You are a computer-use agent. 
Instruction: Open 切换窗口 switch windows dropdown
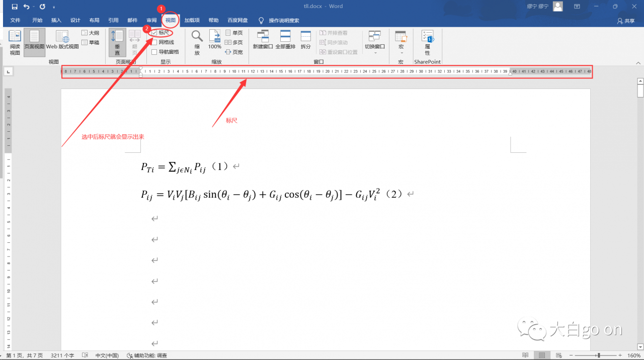pyautogui.click(x=375, y=42)
